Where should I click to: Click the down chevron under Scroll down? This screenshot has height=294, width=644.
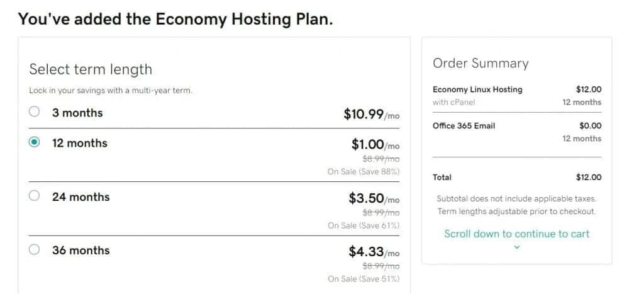point(517,247)
